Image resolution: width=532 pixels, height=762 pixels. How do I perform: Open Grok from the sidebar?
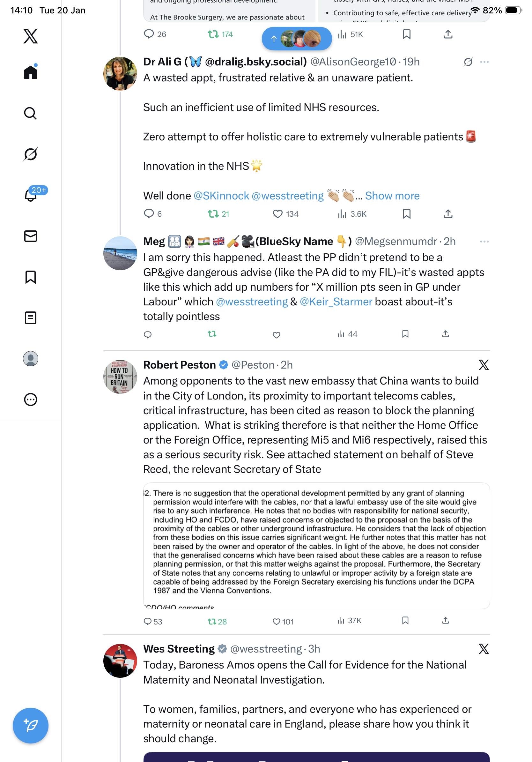(31, 154)
